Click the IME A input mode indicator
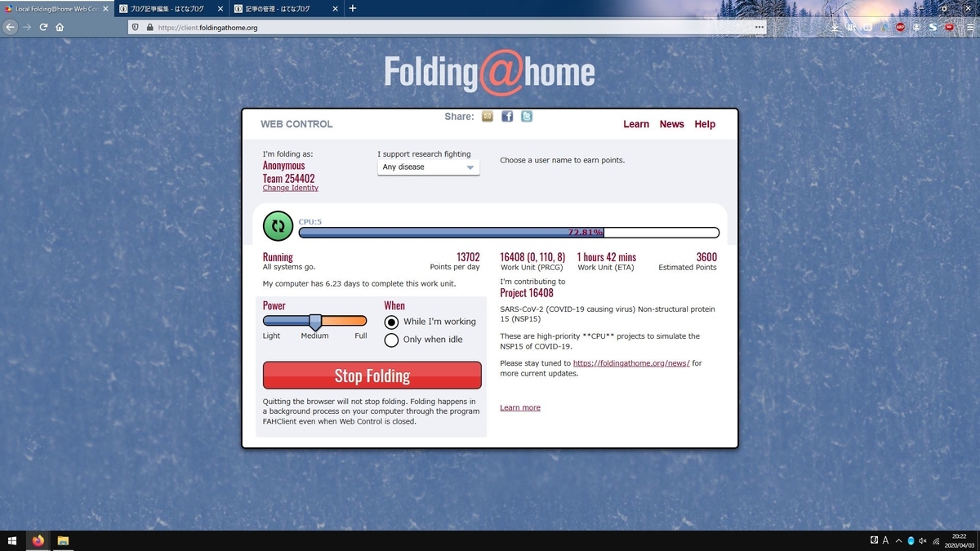Screen dimensions: 980x551 pos(885,540)
